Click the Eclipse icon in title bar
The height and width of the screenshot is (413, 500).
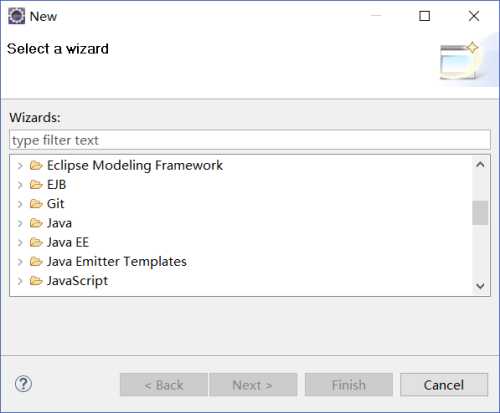point(17,16)
